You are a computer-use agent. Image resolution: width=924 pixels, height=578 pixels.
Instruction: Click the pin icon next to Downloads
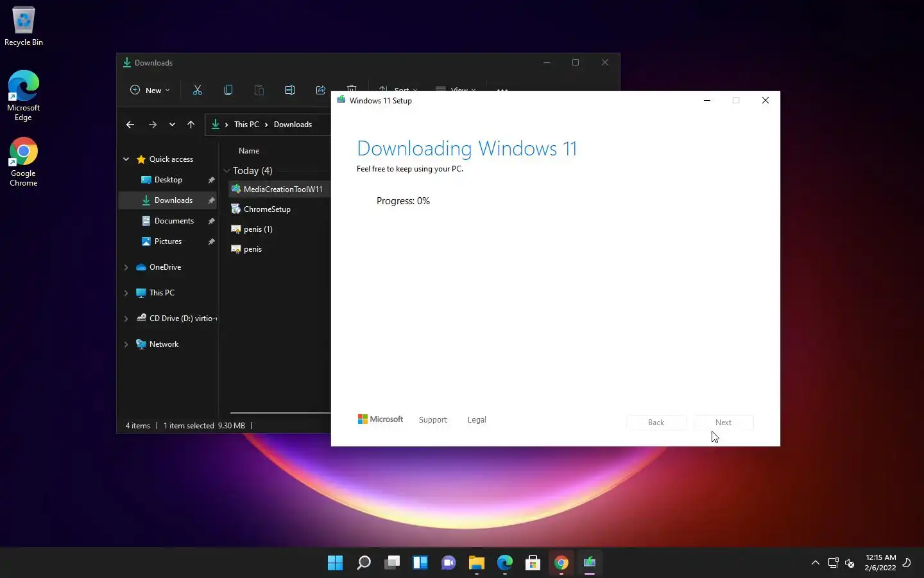click(x=211, y=200)
